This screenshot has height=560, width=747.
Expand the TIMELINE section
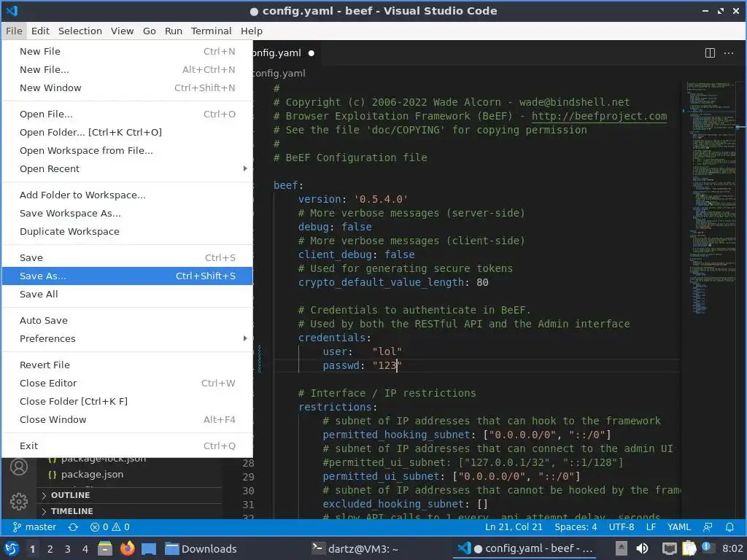pyautogui.click(x=128, y=511)
